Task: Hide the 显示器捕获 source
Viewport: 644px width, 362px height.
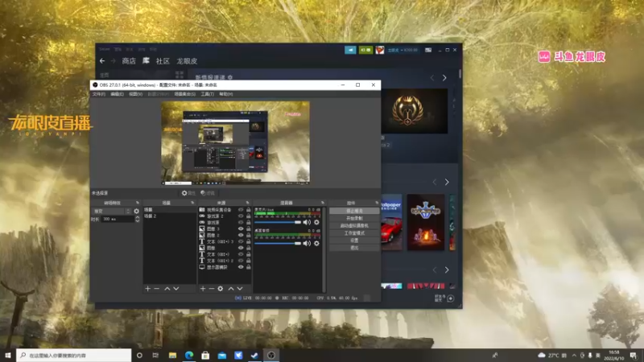Action: click(x=241, y=267)
